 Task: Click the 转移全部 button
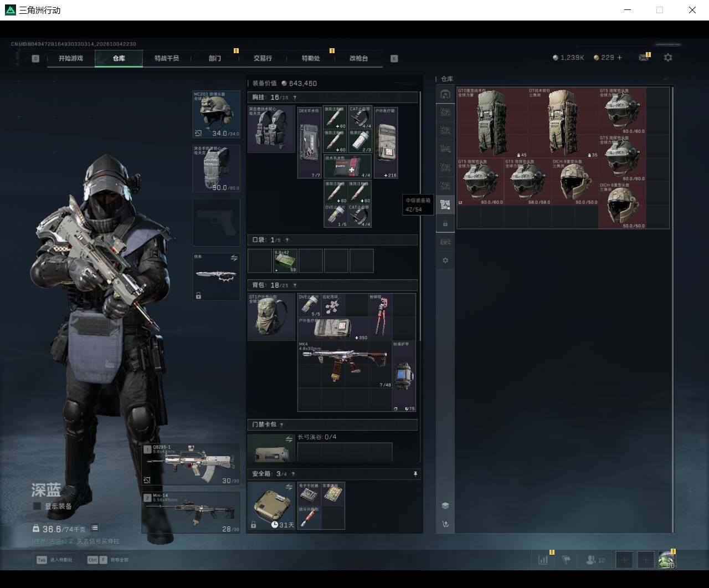coord(108,560)
